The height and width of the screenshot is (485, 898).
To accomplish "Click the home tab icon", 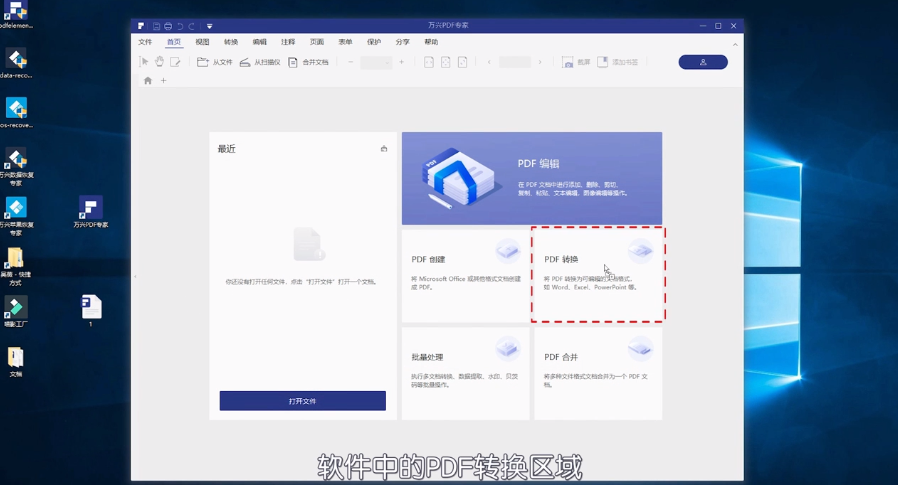I will coord(148,81).
